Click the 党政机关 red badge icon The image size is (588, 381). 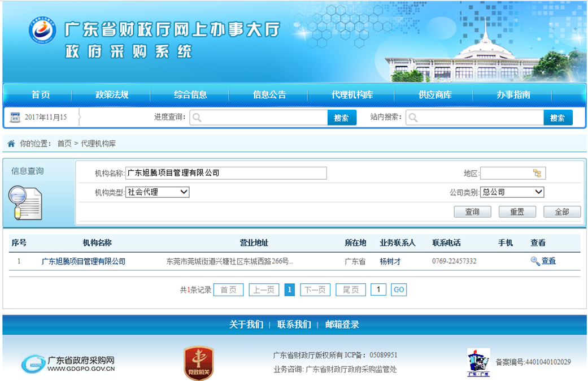click(x=199, y=363)
